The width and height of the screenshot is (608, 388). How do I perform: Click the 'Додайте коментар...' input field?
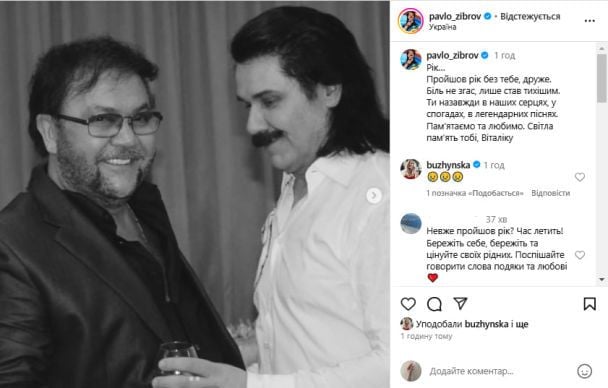click(x=500, y=371)
